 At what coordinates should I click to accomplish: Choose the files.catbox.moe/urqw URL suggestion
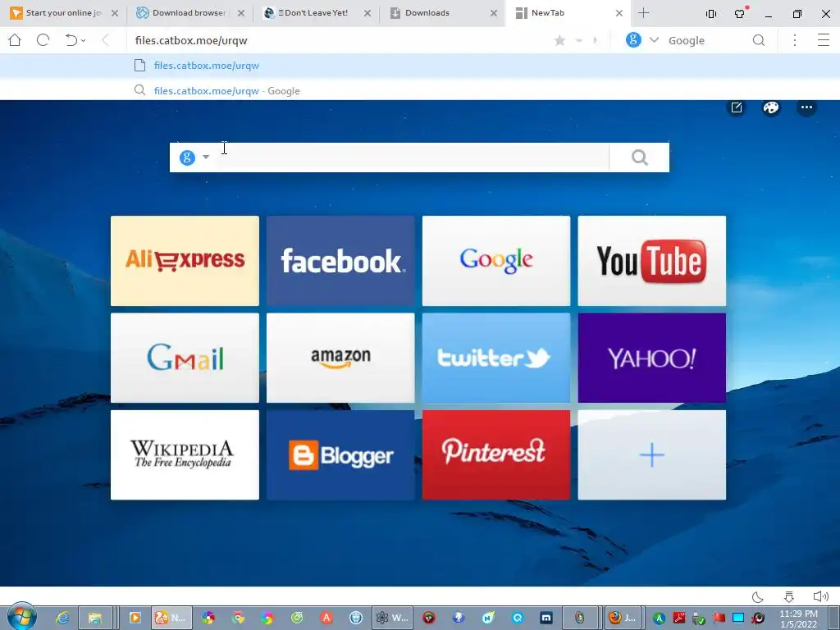click(x=420, y=66)
